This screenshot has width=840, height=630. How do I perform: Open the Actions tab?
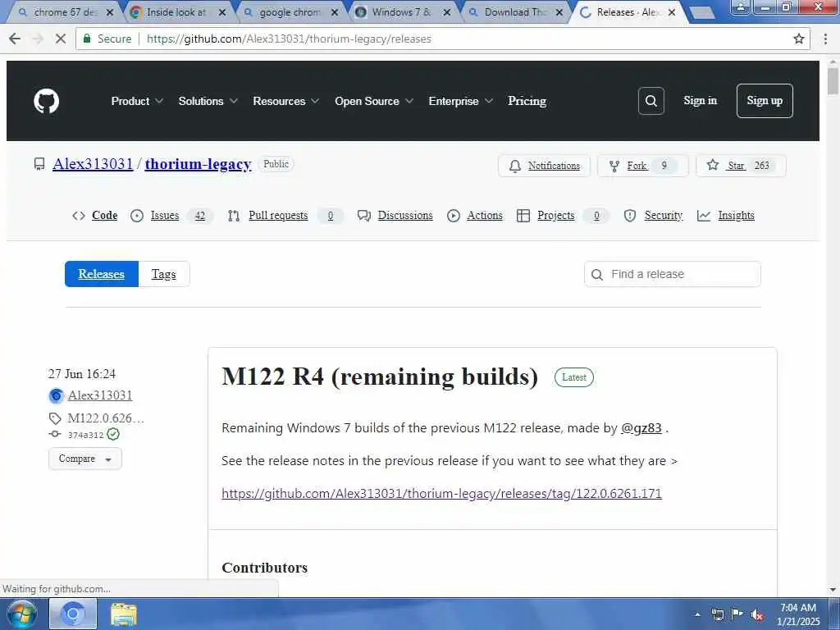click(475, 216)
